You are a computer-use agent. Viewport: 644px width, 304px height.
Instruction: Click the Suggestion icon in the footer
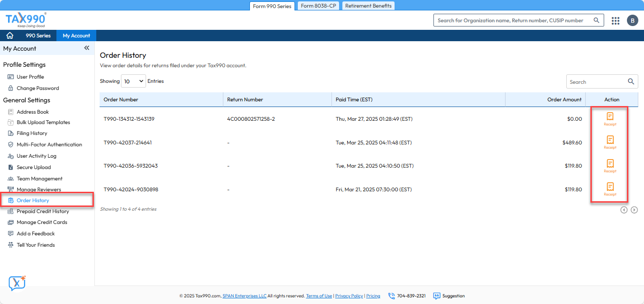click(437, 296)
